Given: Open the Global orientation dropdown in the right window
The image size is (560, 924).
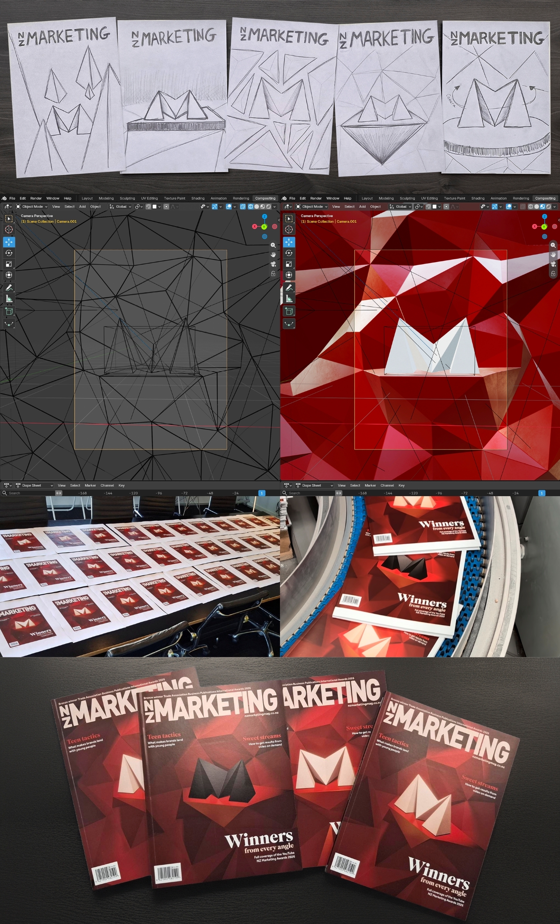Looking at the screenshot, I should coord(400,206).
